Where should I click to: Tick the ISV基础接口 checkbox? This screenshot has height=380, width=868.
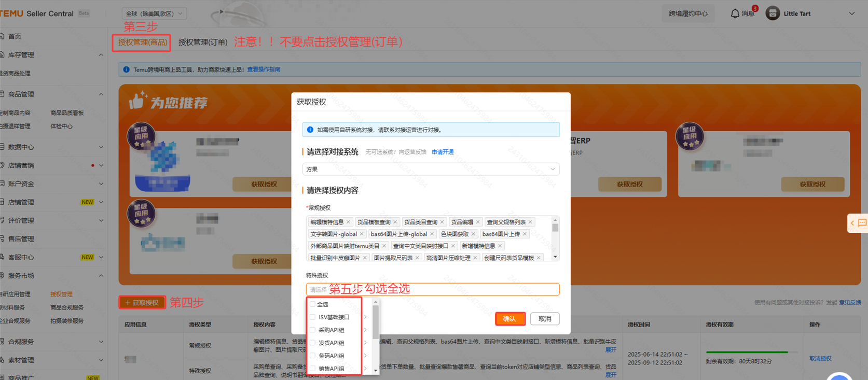[313, 317]
